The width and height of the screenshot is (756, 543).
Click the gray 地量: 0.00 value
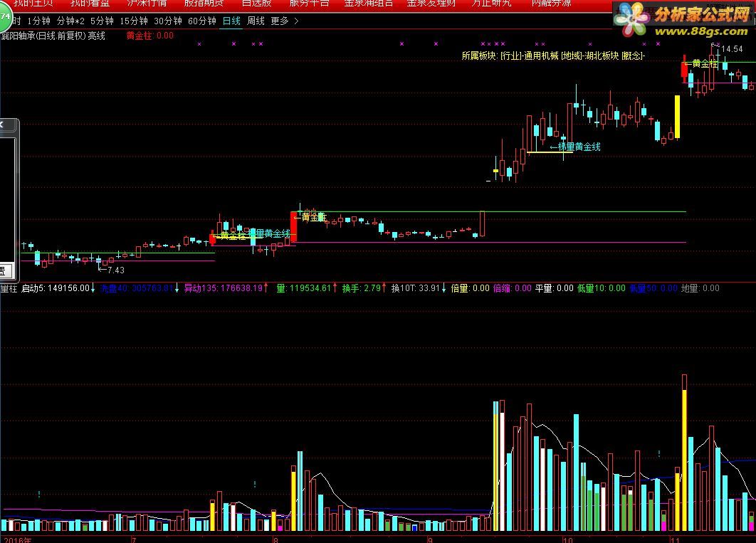click(700, 288)
